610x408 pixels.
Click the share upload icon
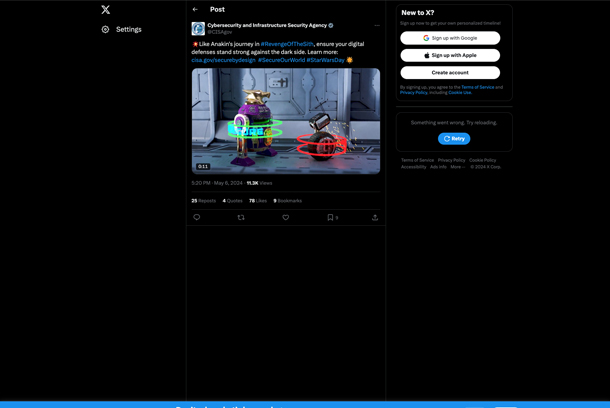point(375,217)
